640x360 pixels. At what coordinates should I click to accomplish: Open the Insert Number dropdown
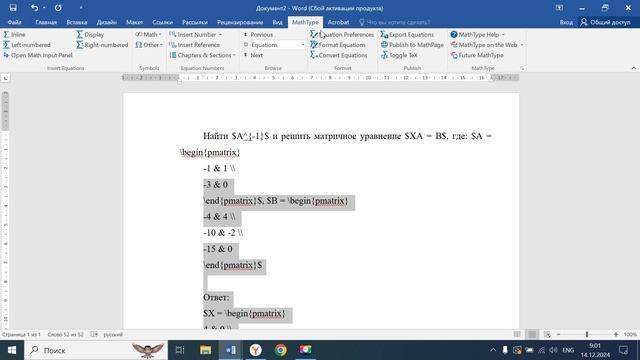tap(196, 35)
